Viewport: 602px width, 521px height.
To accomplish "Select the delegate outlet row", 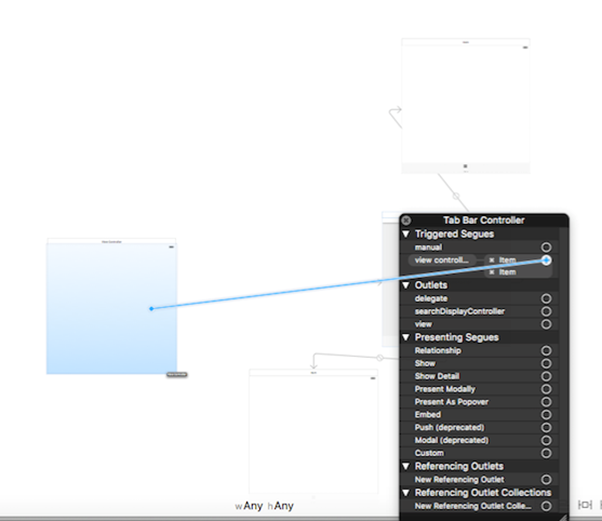I will pyautogui.click(x=479, y=299).
